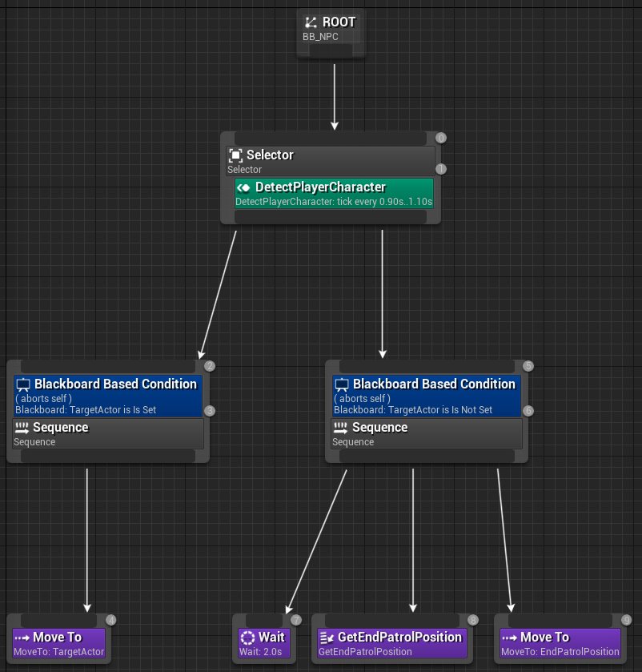Click execution index badge 5
This screenshot has height=672, width=642.
pos(528,366)
